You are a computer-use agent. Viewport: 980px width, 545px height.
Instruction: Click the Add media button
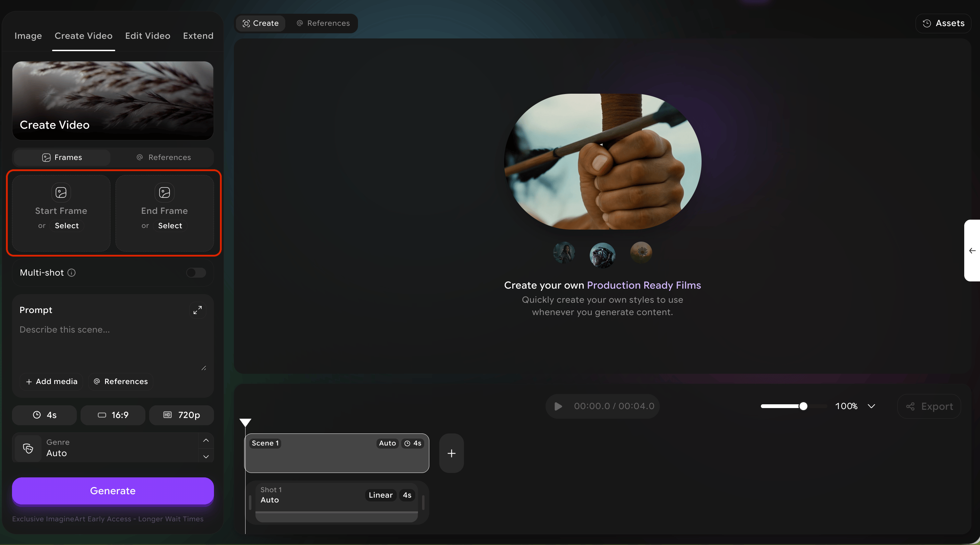pos(51,382)
